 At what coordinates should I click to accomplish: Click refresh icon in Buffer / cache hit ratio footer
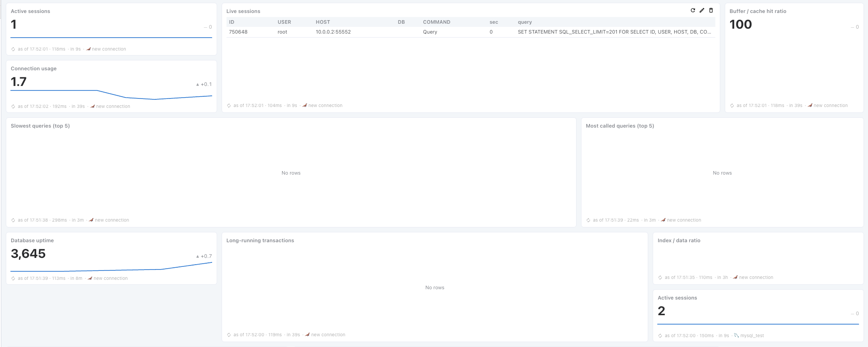tap(732, 106)
